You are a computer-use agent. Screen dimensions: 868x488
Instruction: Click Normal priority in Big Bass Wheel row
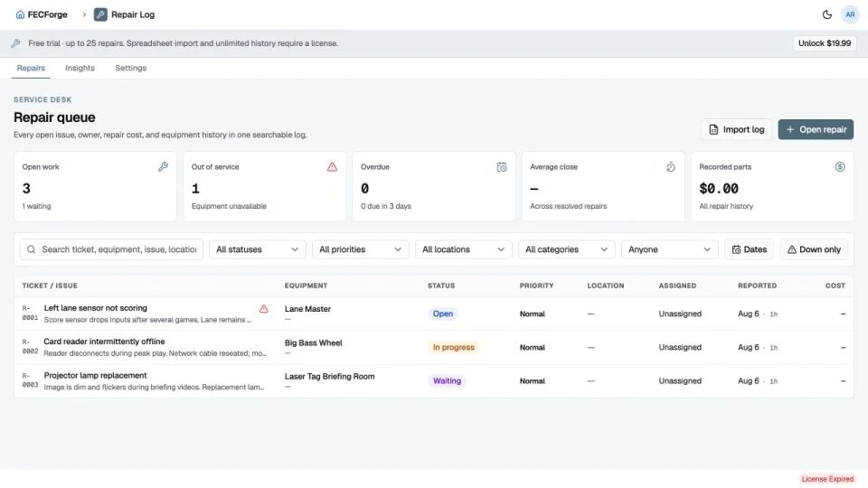(532, 347)
